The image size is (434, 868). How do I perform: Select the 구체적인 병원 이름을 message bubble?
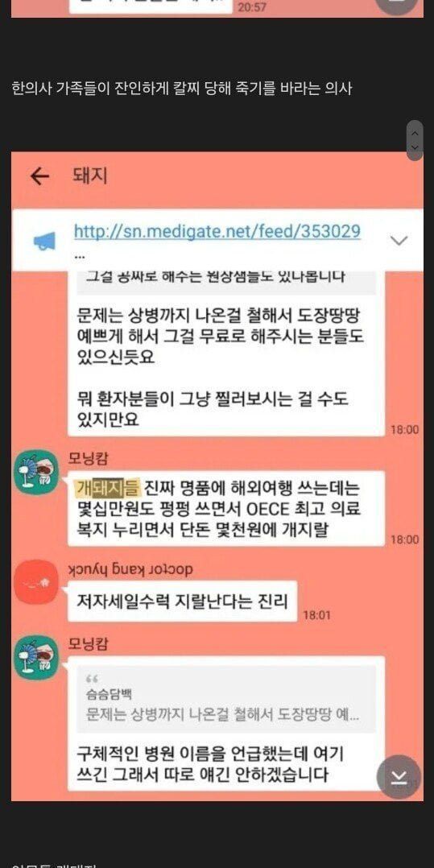click(x=225, y=723)
